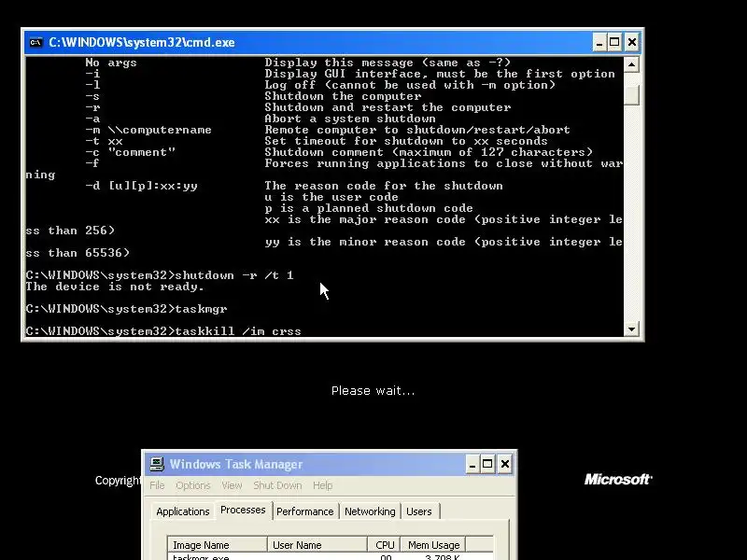Minimize the cmd.exe window
The height and width of the screenshot is (560, 747).
599,42
